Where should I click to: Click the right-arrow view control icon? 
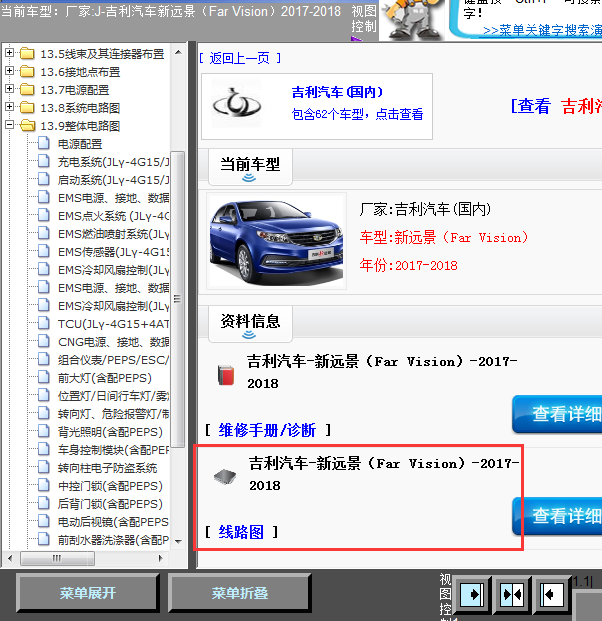point(471,594)
